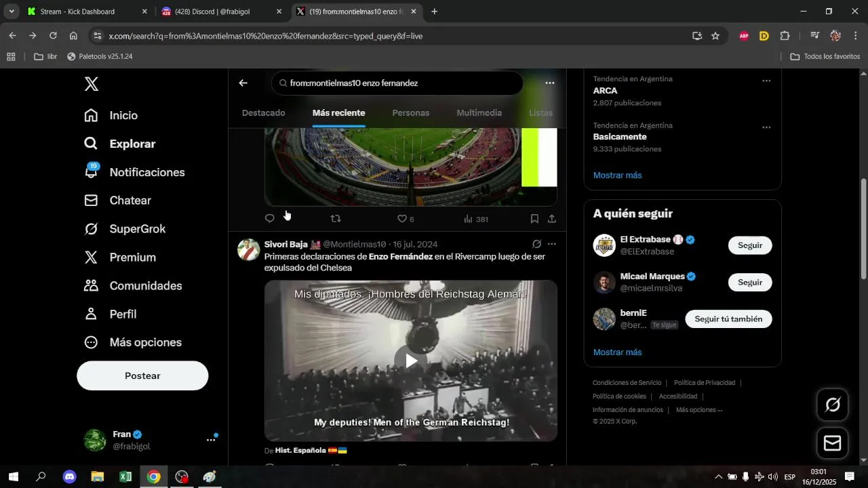Screen dimensions: 868x488
Task: Open Discord from Windows taskbar
Action: (x=70, y=477)
